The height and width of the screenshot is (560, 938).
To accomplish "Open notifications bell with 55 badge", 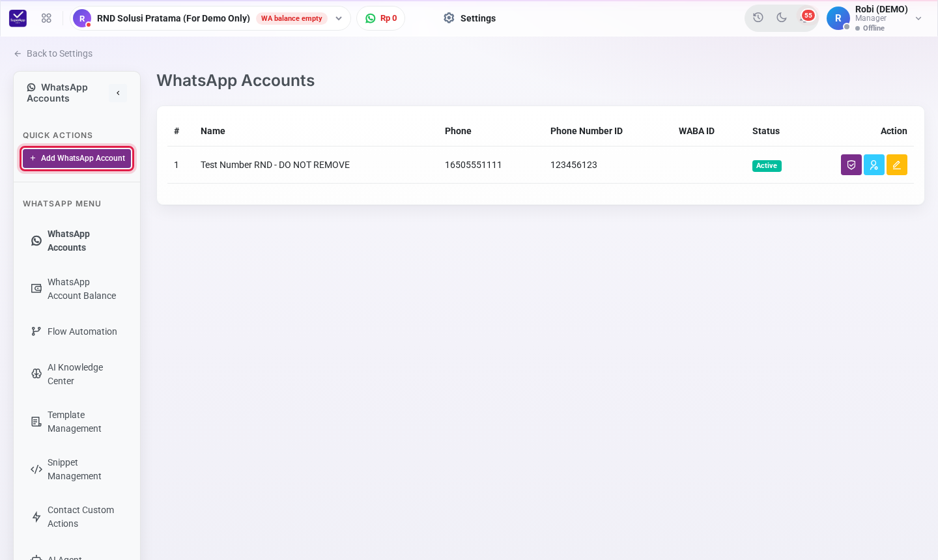I will (806, 17).
